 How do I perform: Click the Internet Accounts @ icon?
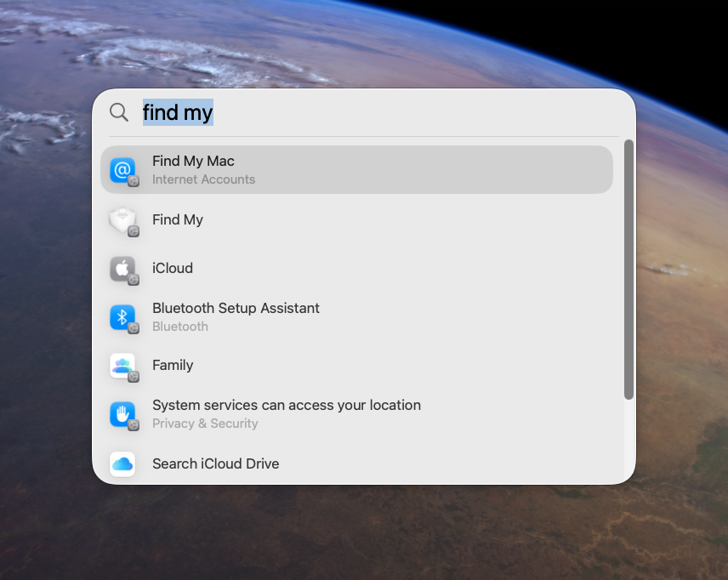tap(123, 170)
